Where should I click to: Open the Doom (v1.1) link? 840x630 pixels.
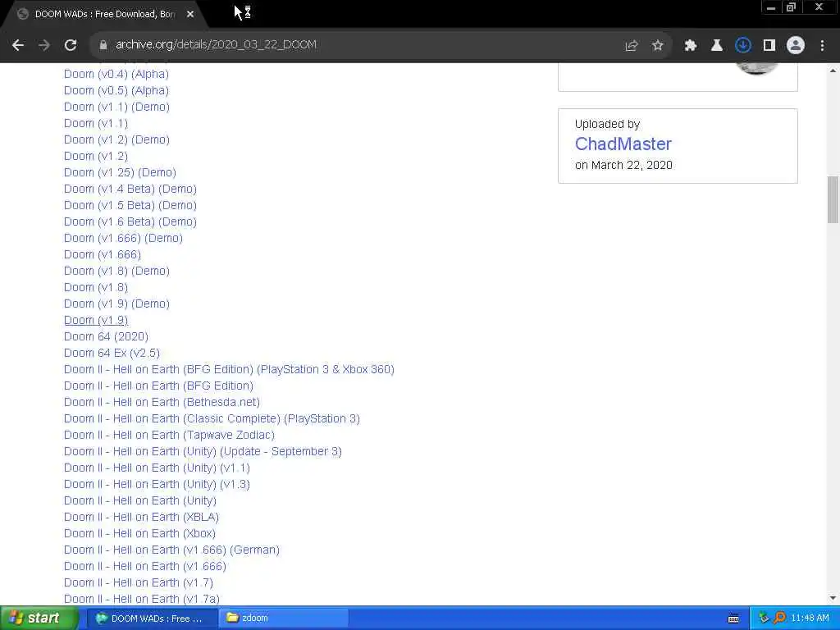coord(96,123)
